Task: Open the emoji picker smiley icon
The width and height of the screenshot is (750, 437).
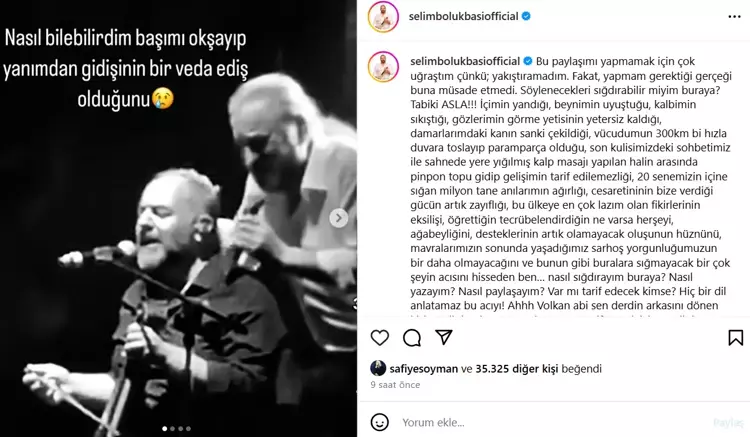Action: pyautogui.click(x=380, y=422)
